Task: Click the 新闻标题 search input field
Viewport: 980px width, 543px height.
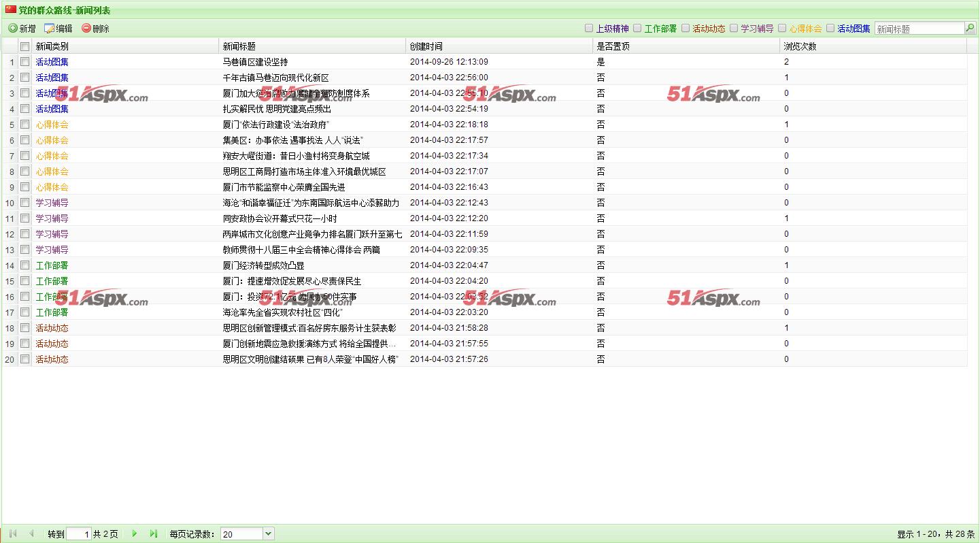Action: pos(919,29)
